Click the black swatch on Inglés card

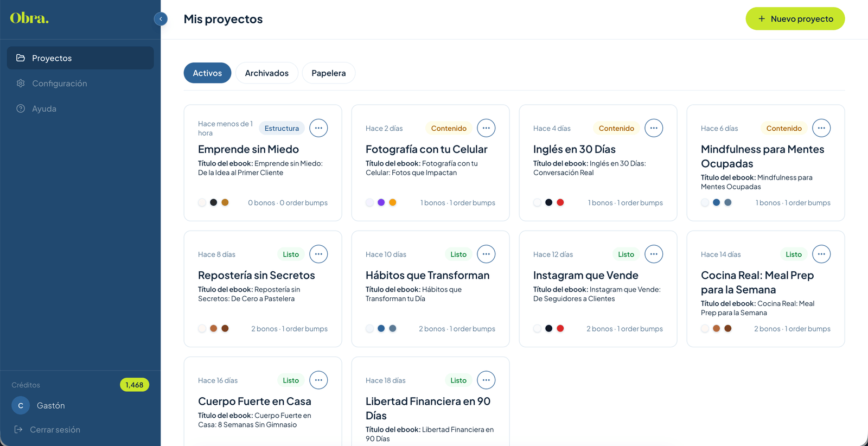(549, 202)
